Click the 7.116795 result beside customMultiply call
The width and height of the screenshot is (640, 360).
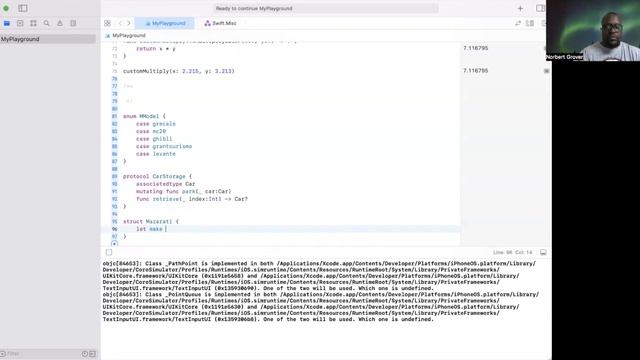476,71
